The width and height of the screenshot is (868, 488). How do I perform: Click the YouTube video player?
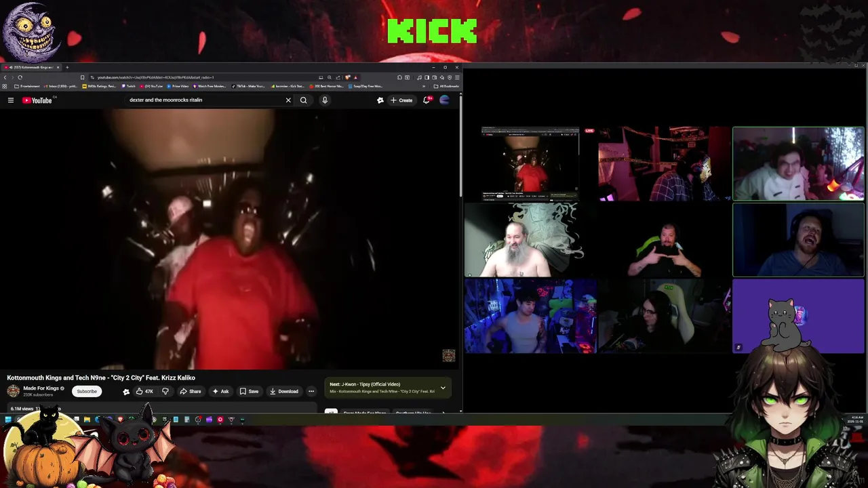point(229,239)
